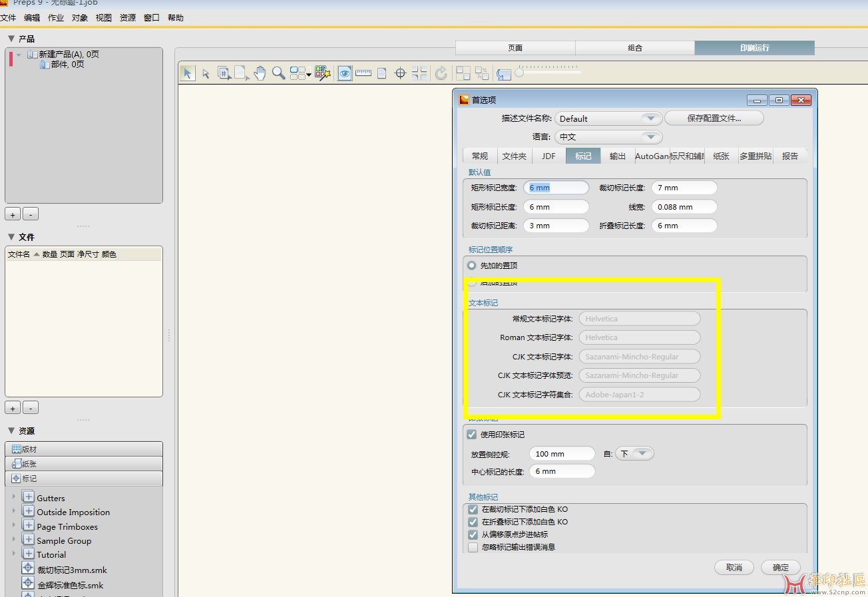Click the four-corner crop marks icon
Screen dimensions: 868x597
point(419,73)
